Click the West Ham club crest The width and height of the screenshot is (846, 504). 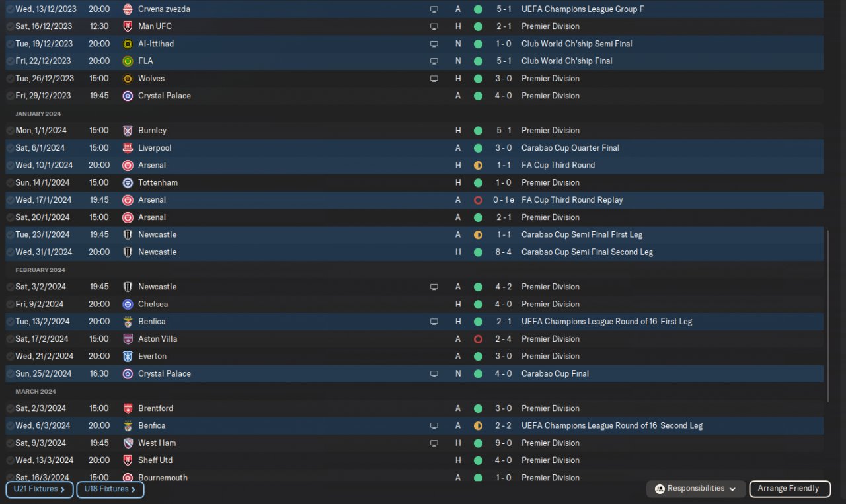[128, 443]
